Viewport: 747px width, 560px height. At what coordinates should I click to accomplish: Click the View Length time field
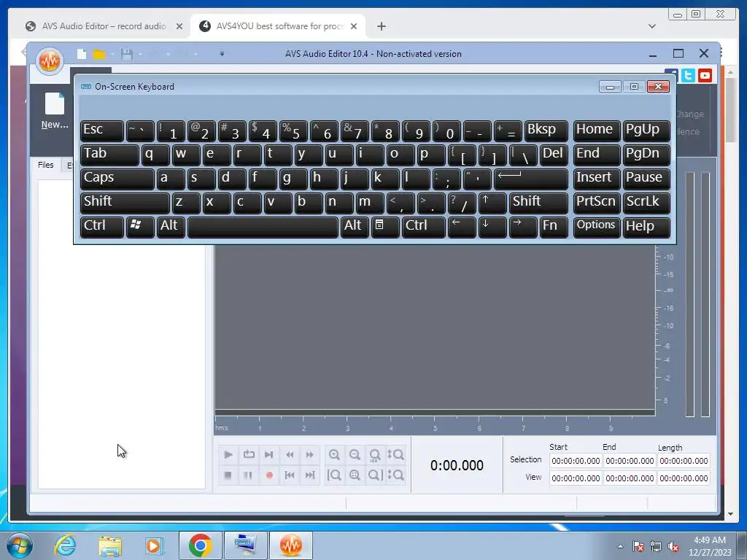point(684,478)
